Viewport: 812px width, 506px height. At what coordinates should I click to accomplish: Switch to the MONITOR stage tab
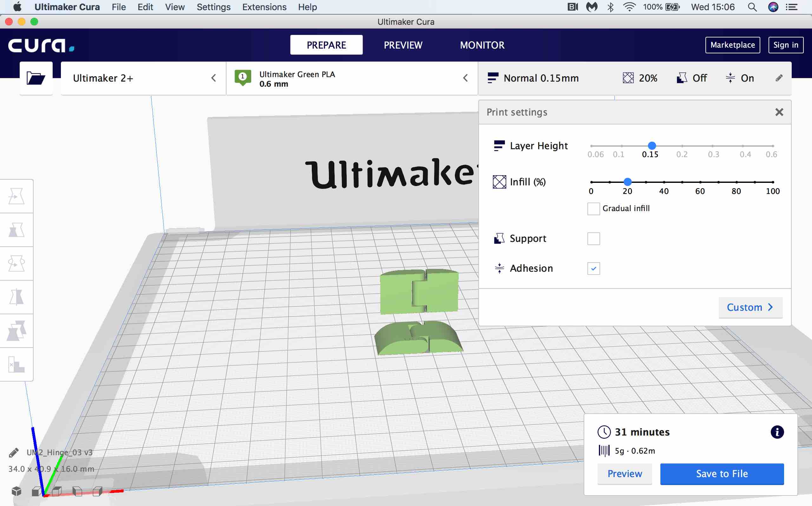point(482,45)
